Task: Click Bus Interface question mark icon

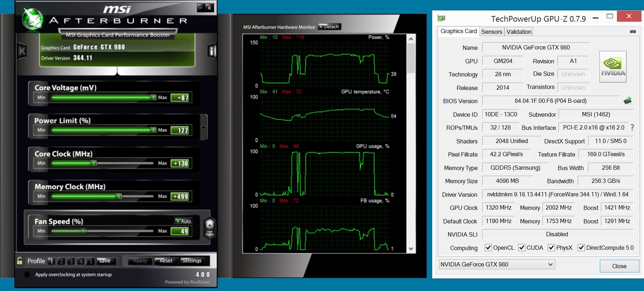Action: click(x=632, y=127)
